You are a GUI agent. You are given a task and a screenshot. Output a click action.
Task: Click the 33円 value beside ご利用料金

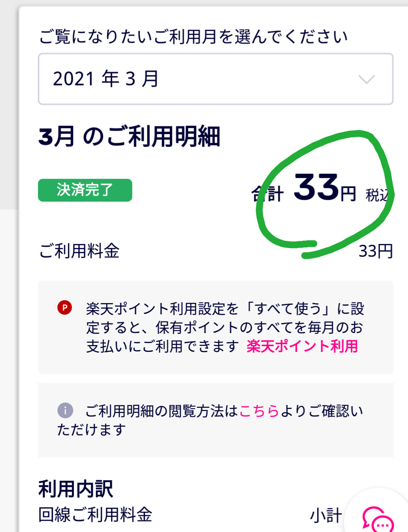tap(375, 251)
